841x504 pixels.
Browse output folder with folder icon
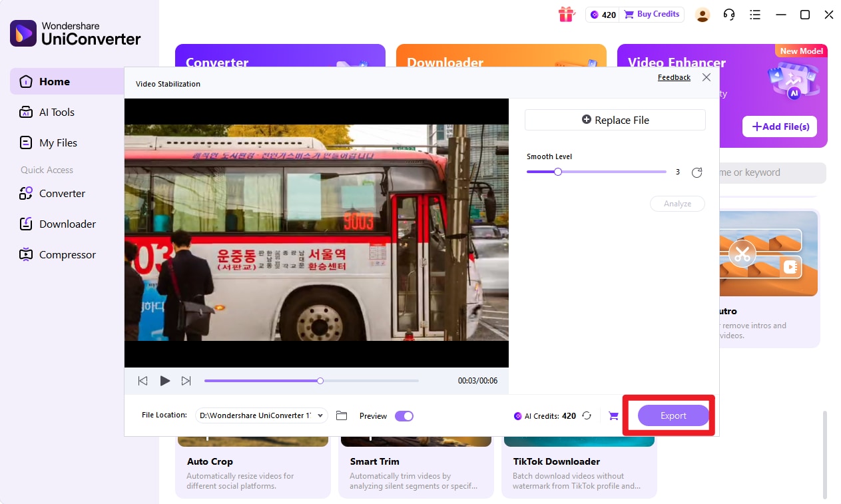click(x=342, y=415)
